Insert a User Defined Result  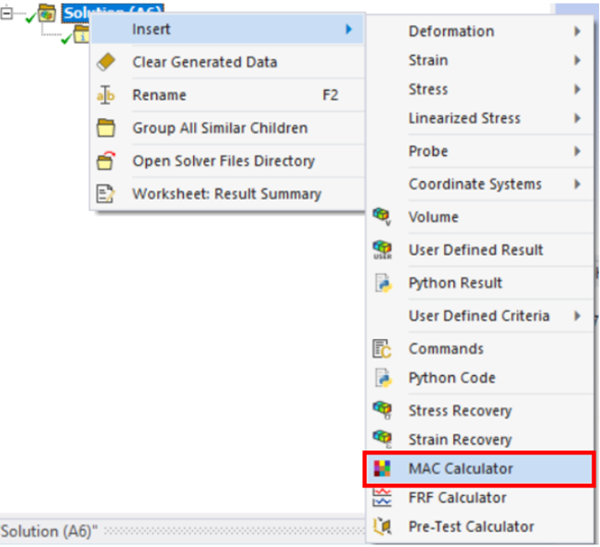pos(480,250)
